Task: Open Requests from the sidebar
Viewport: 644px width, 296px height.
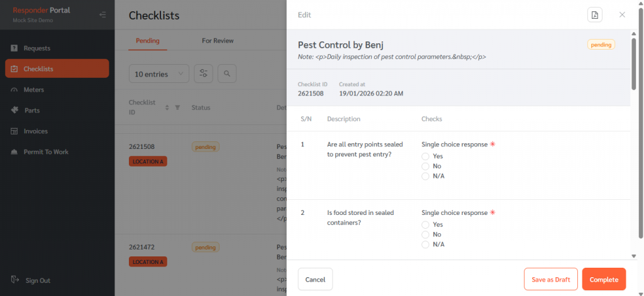Action: coord(36,48)
